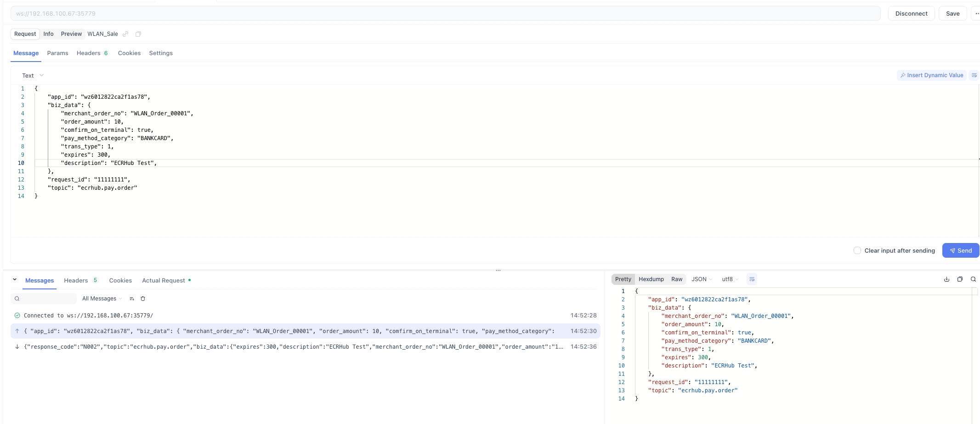Viewport: 980px width, 424px height.
Task: Click the panel divider drag handle
Action: (x=498, y=270)
